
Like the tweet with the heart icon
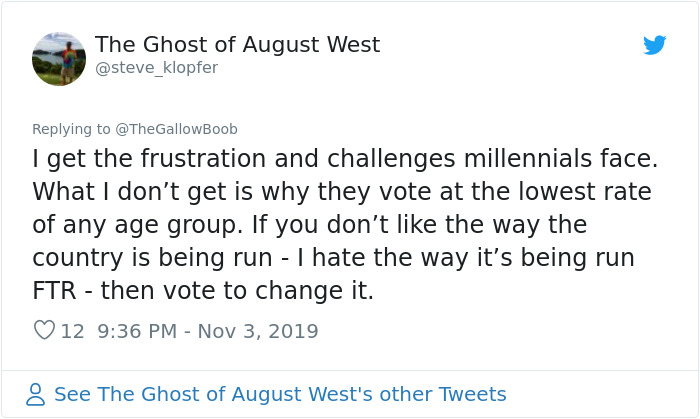coord(44,330)
